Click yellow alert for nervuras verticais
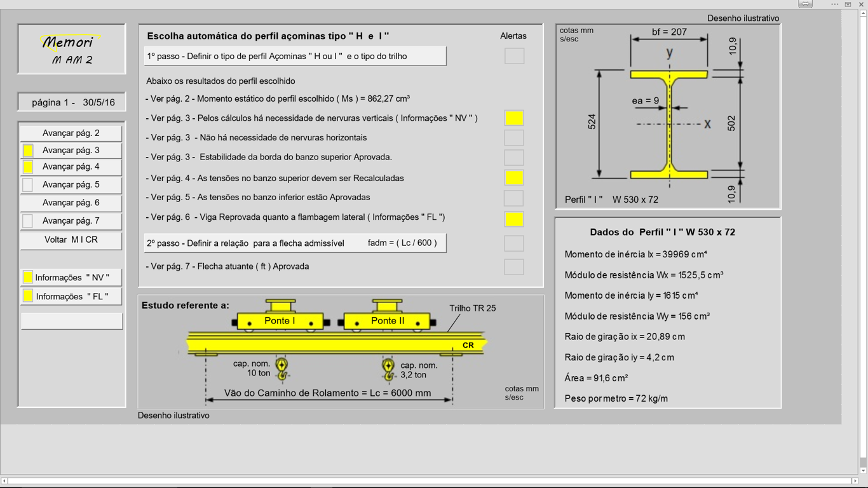This screenshot has height=488, width=868. click(514, 118)
